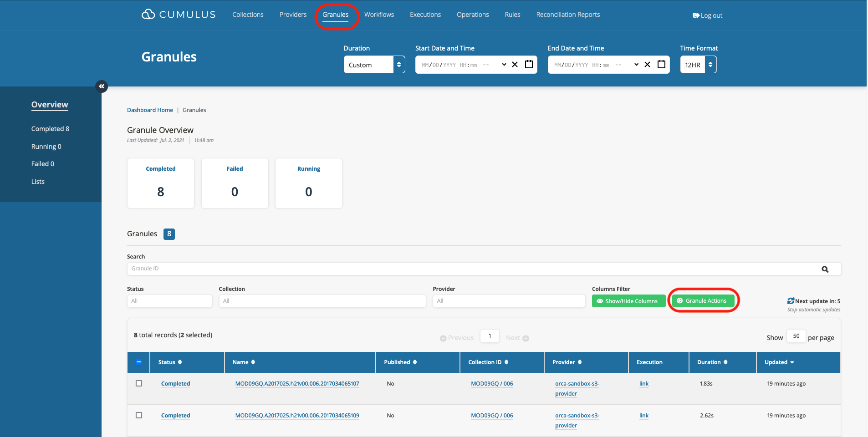The image size is (868, 437).
Task: Clear the End Date and Time field
Action: coord(647,65)
